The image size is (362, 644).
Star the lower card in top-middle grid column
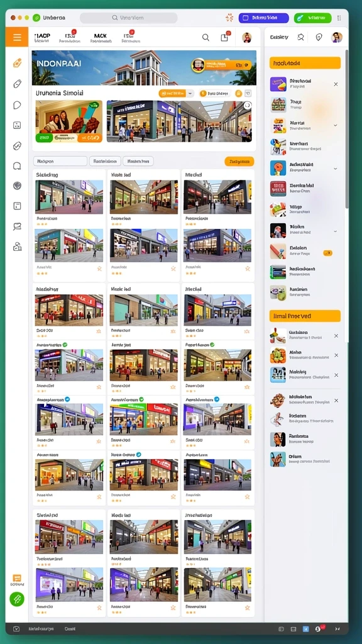(x=173, y=269)
